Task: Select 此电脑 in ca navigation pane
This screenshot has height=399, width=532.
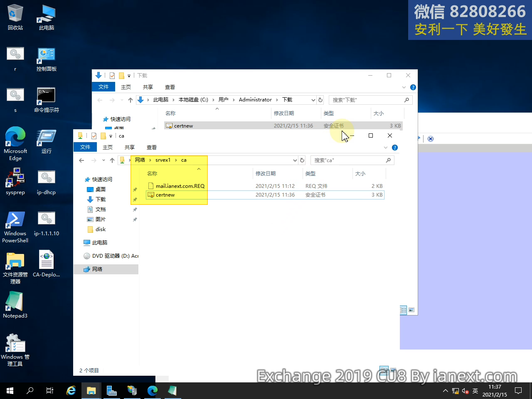Action: click(100, 243)
